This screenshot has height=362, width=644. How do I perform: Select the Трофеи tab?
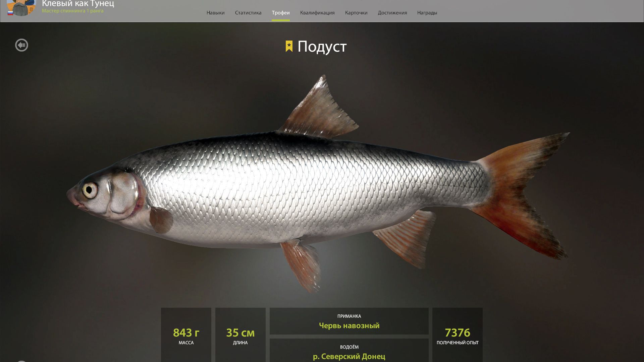[x=281, y=13]
